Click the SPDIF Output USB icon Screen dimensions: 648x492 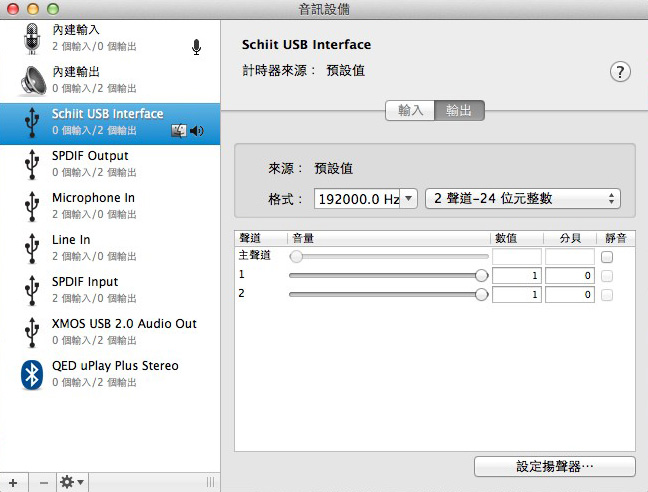click(32, 164)
